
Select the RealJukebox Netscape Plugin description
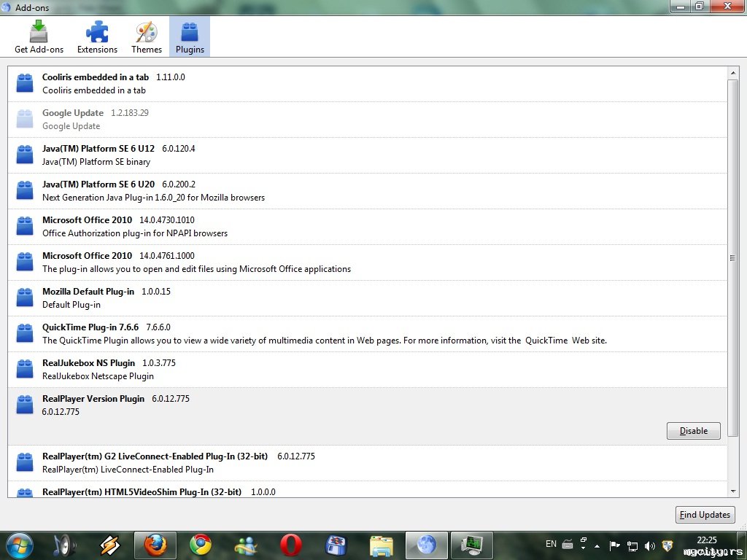click(98, 376)
